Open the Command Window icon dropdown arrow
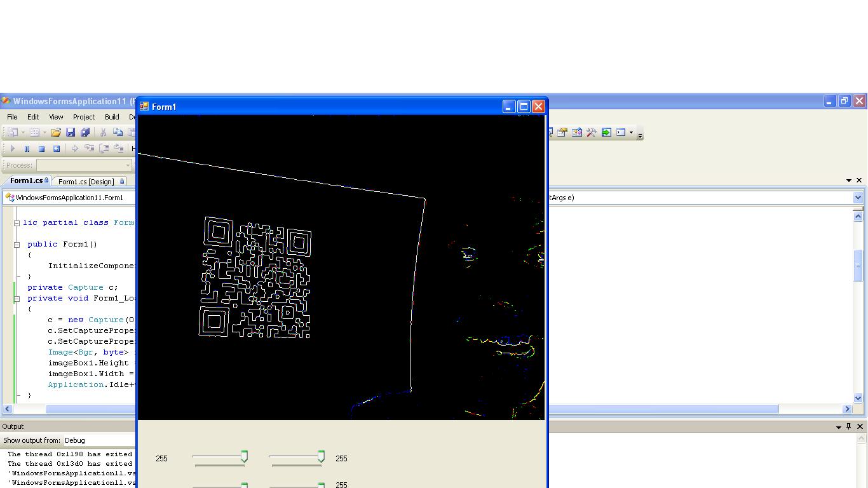Screen dimensions: 868x488 pyautogui.click(x=631, y=133)
